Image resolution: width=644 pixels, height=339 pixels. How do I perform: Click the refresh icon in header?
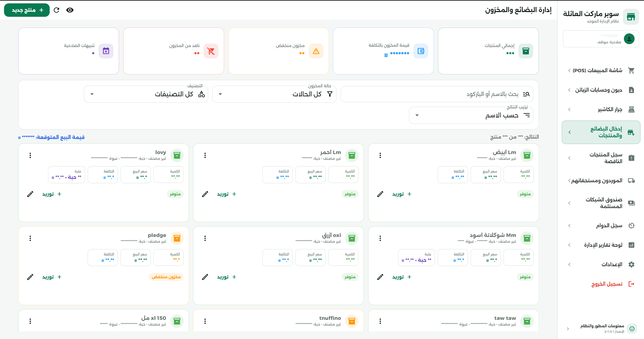[56, 10]
